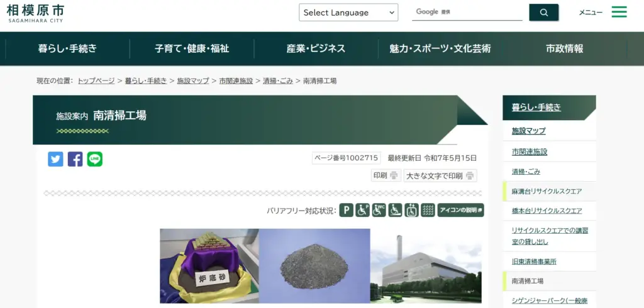Screen dimensions: 644x308
Task: Click the braille block tactile paving icon
Action: click(x=428, y=211)
